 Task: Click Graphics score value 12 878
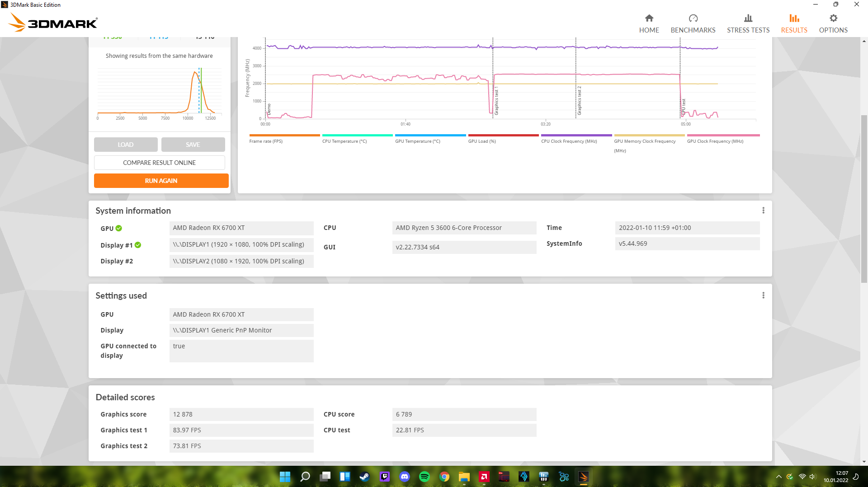point(241,414)
